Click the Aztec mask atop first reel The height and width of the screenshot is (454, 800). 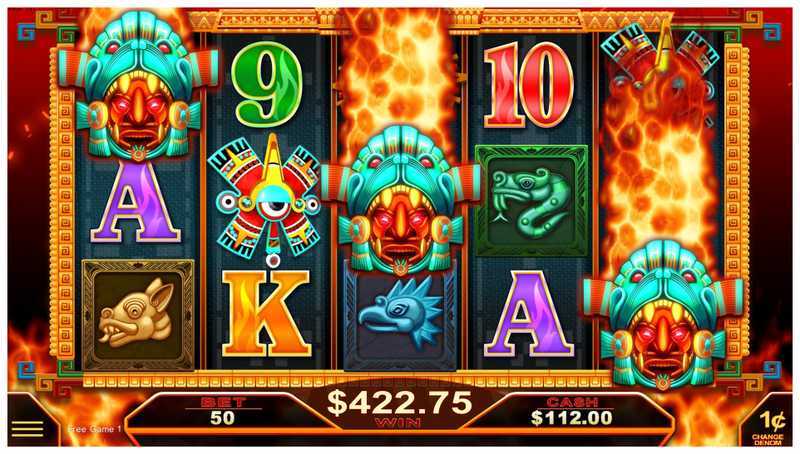(x=138, y=85)
